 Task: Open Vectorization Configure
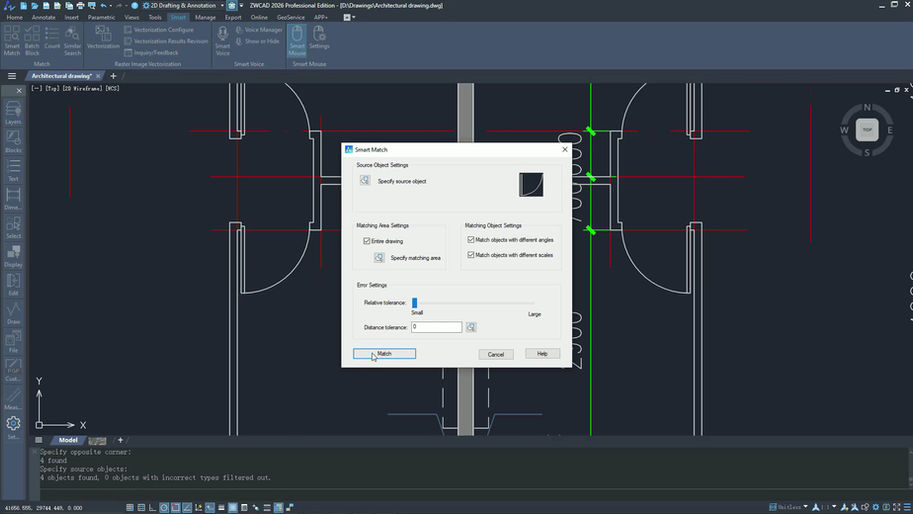(158, 30)
